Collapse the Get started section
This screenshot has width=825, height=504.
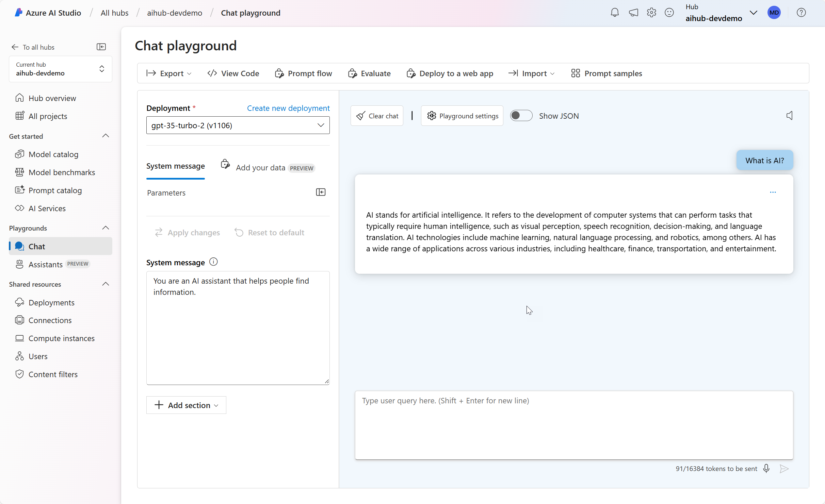click(106, 136)
